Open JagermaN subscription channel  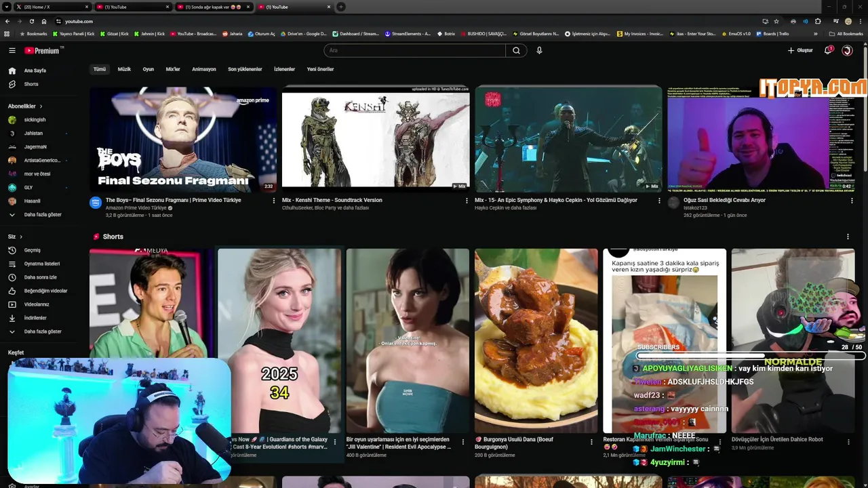pyautogui.click(x=35, y=147)
